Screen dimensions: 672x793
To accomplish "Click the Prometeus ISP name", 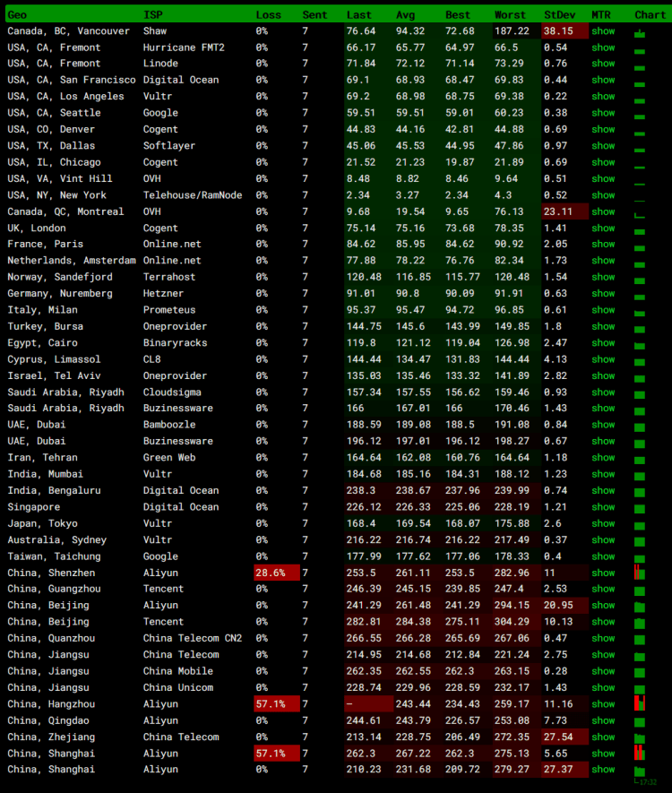I will (169, 310).
